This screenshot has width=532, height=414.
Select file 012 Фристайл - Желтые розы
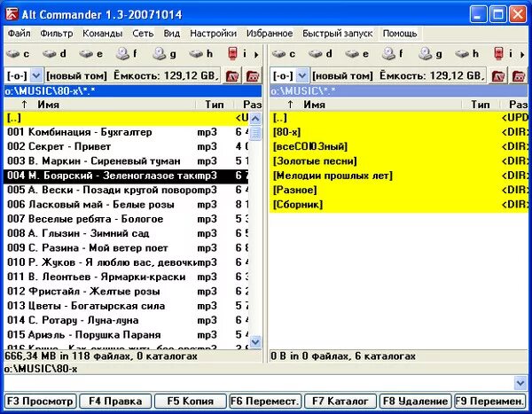tap(126, 292)
